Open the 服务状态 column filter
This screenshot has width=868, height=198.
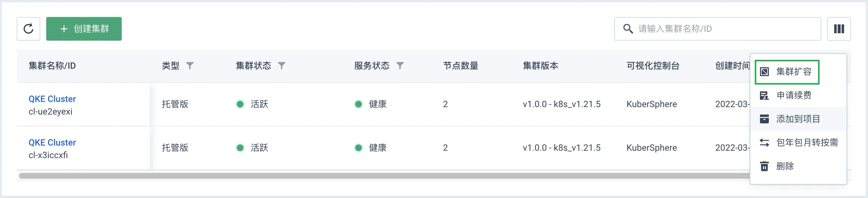pyautogui.click(x=400, y=66)
